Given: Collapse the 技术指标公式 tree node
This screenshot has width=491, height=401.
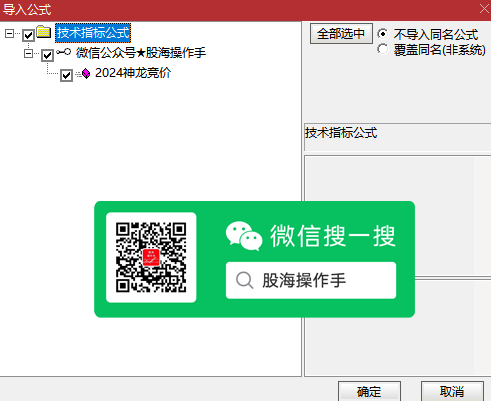Looking at the screenshot, I should (x=9, y=33).
